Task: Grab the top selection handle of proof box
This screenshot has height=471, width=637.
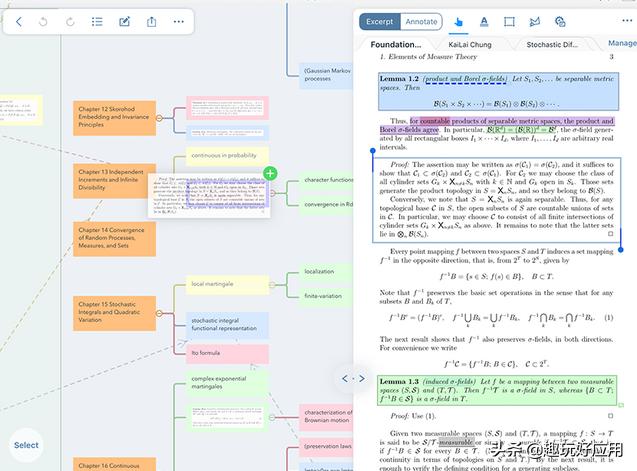Action: point(373,151)
